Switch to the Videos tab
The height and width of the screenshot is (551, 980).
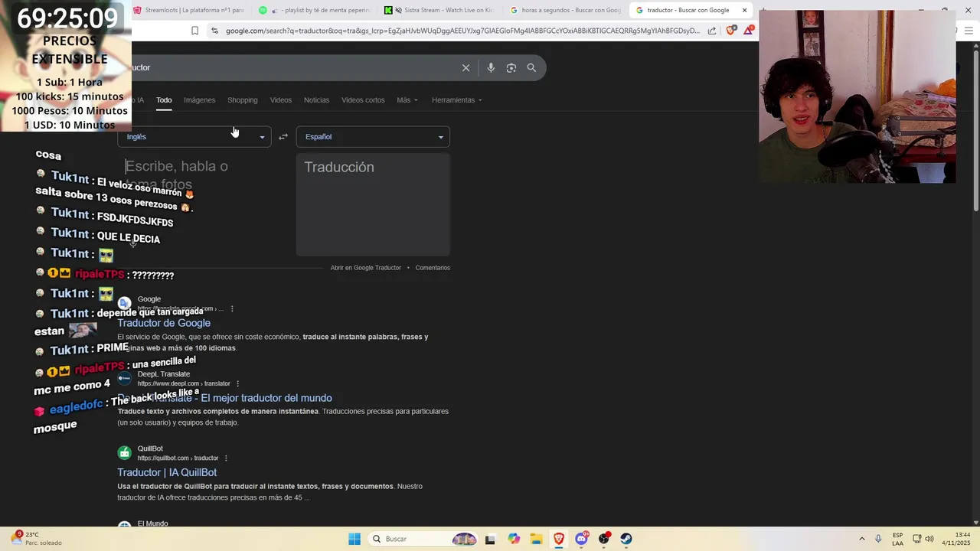click(280, 100)
